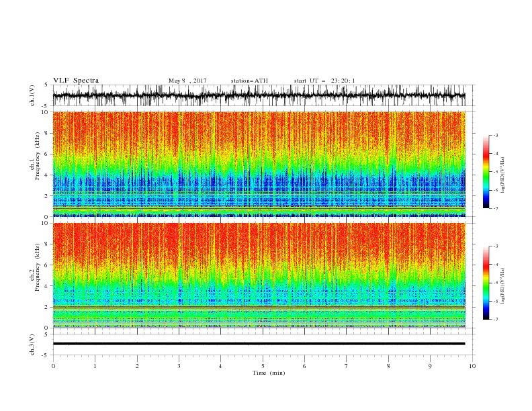The width and height of the screenshot is (532, 411).
Task: Click the "-7" label on ch.2 colorbar
Action: tap(495, 320)
